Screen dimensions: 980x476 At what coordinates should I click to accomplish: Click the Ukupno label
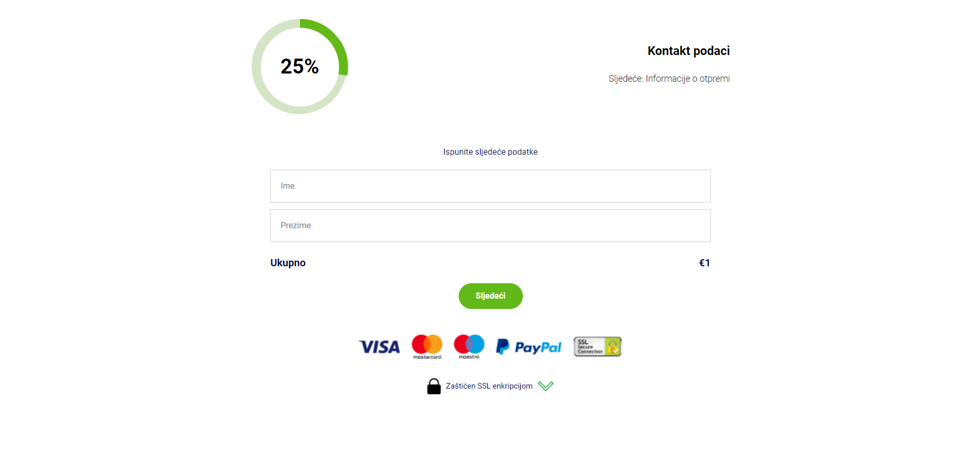pos(288,263)
